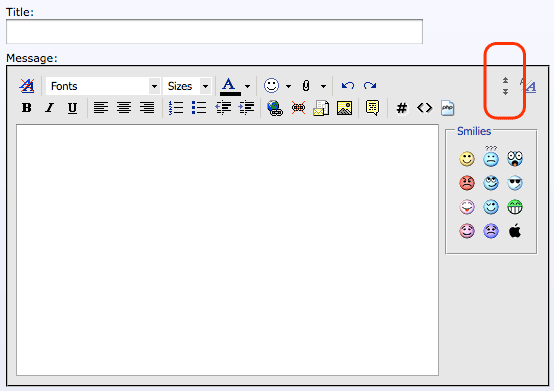Toggle italic formatting

point(50,108)
